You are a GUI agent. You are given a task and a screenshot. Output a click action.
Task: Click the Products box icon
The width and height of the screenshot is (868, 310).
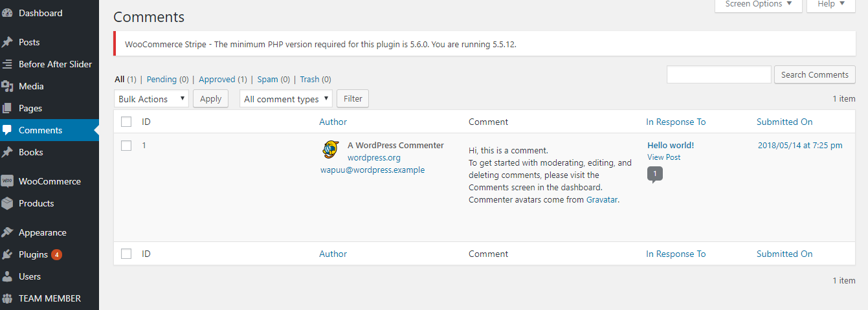click(x=7, y=203)
